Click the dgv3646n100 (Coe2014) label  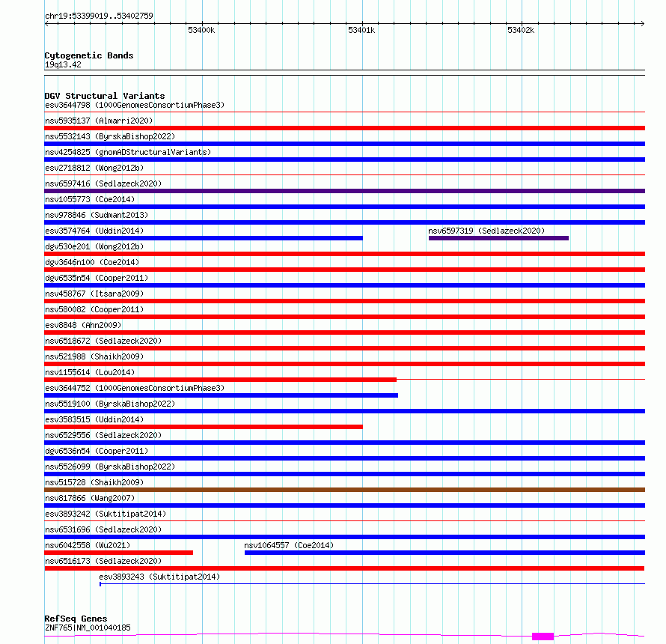tap(92, 262)
